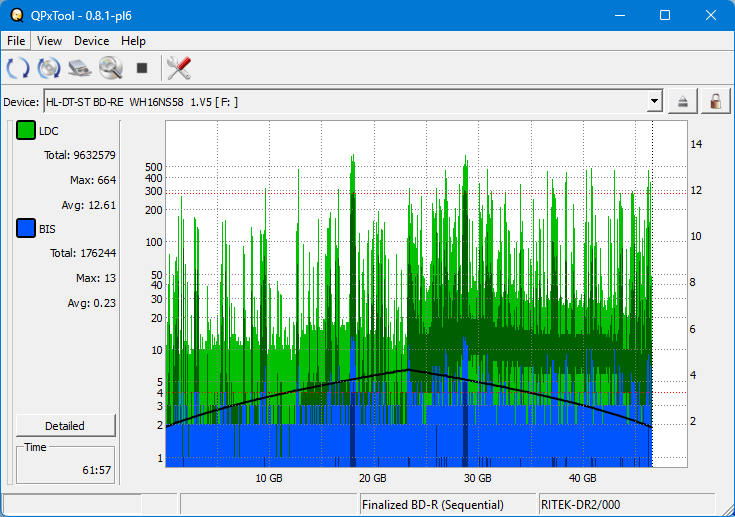Click the refresh device list icon
735x517 pixels.
(18, 68)
